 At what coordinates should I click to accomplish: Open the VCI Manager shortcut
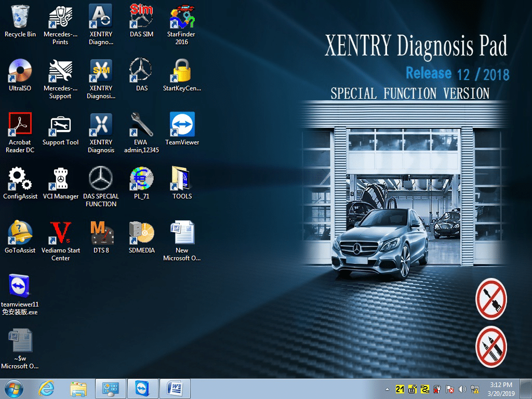(60, 180)
